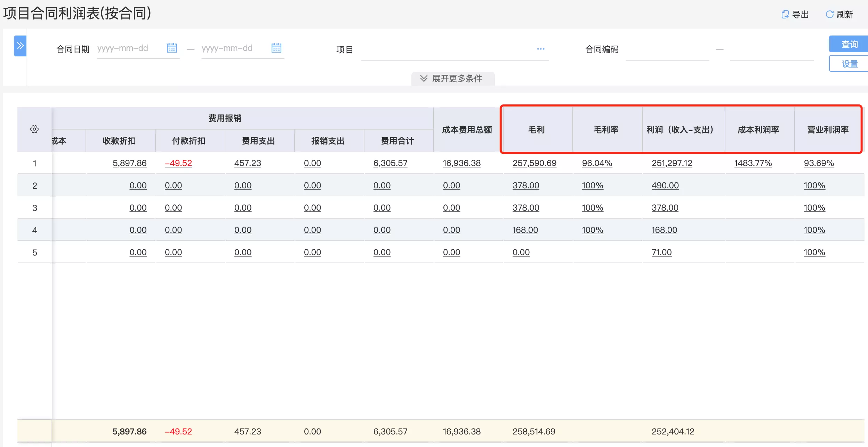868x447 pixels.
Task: Select table row number 3
Action: coord(34,208)
